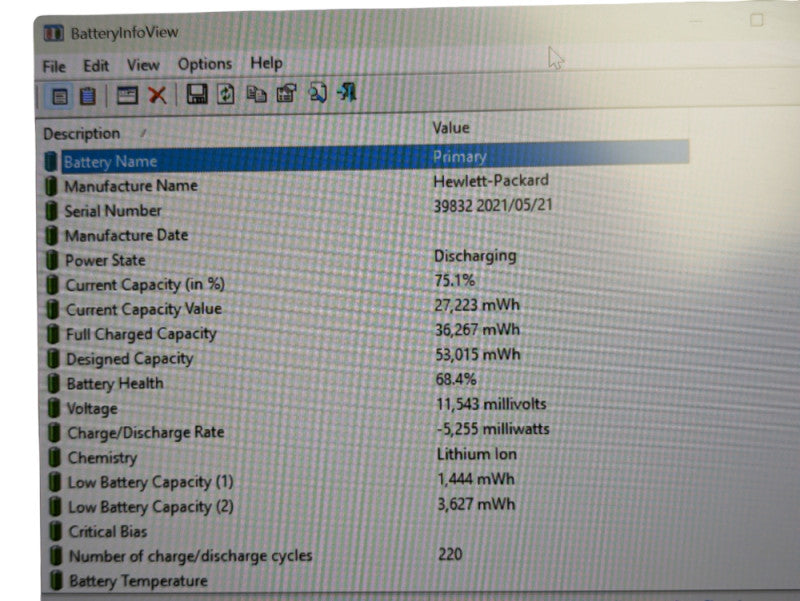Select the Battery Temperature row
This screenshot has width=800, height=601.
[x=365, y=581]
